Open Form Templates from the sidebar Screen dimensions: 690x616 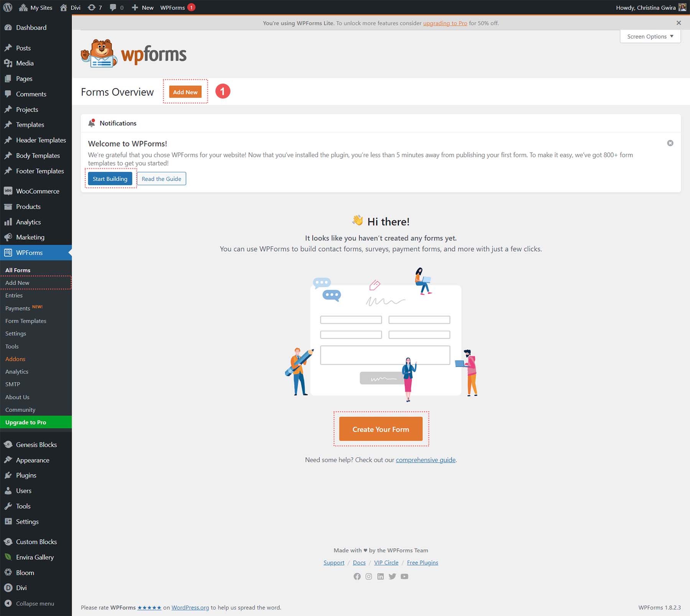pyautogui.click(x=26, y=321)
